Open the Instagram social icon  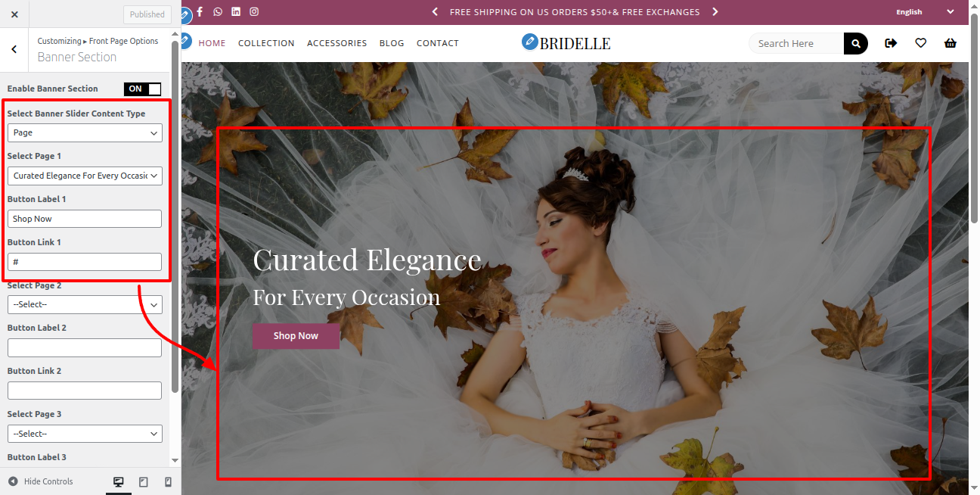pos(254,11)
